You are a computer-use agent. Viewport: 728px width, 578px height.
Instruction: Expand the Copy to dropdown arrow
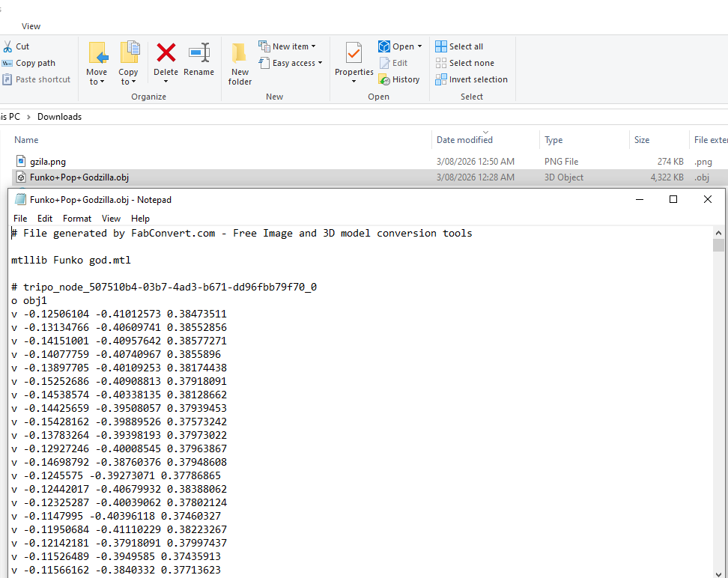tap(134, 82)
